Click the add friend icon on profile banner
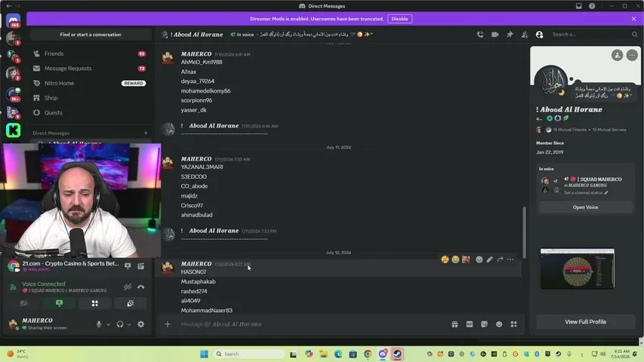Viewport: 644px width, 362px height. [x=617, y=55]
